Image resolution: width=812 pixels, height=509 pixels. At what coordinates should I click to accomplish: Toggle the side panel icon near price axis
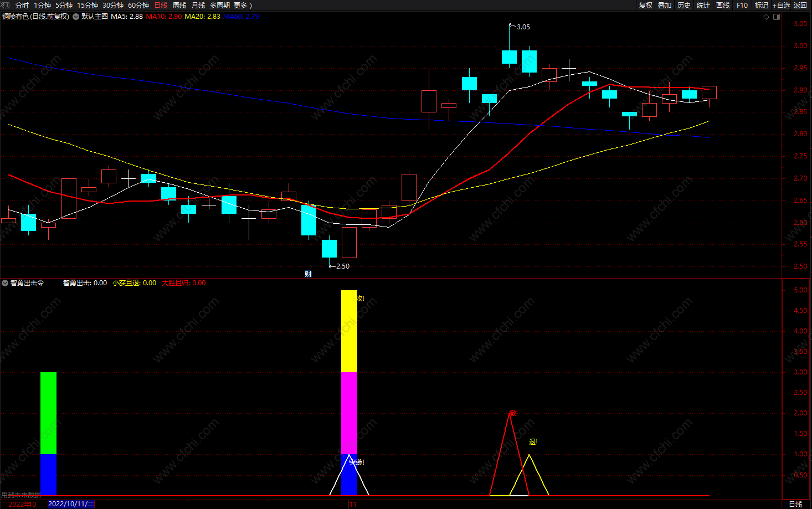click(777, 17)
